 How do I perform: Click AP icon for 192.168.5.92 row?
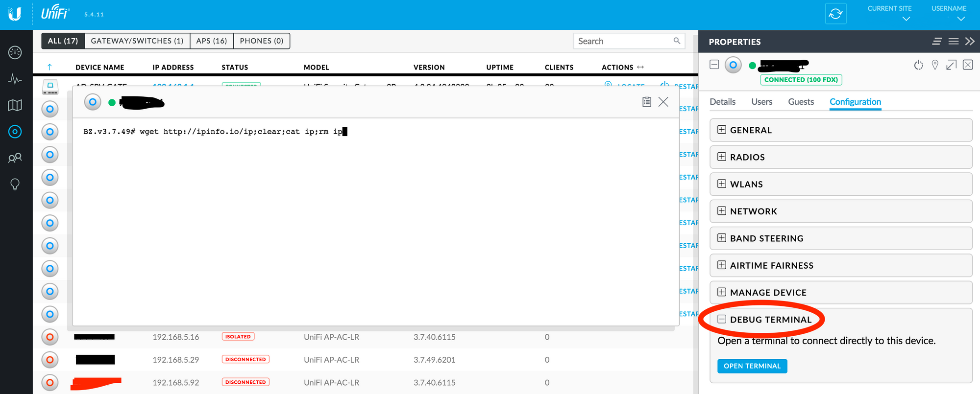tap(49, 382)
